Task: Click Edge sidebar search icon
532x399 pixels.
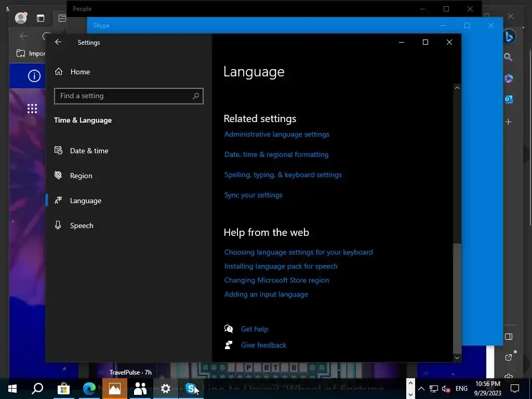Action: [508, 57]
